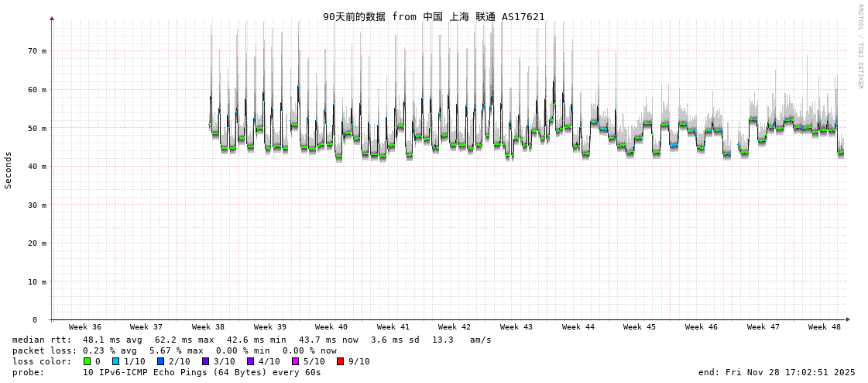Click the magenta 5/10 loss color swatch
The image size is (868, 383).
coord(295,361)
